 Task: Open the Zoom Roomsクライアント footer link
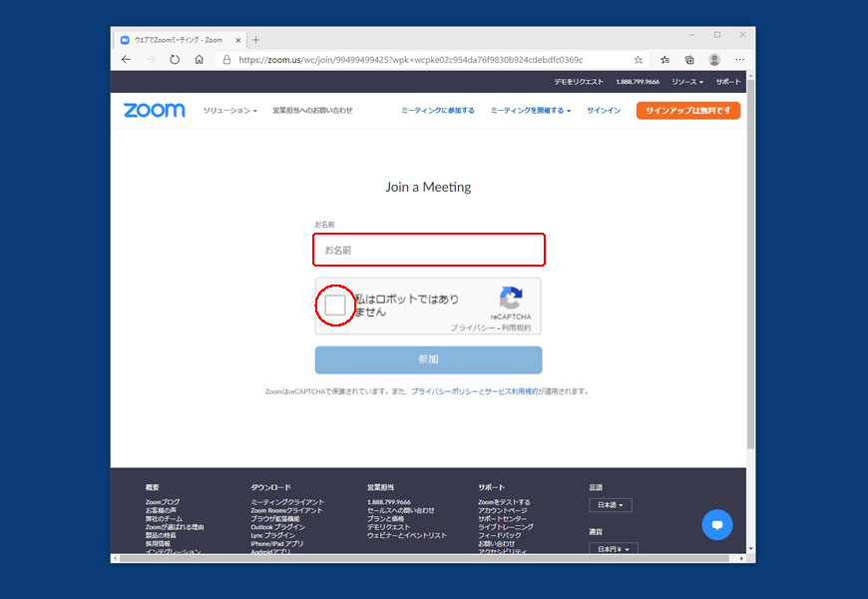pyautogui.click(x=286, y=510)
